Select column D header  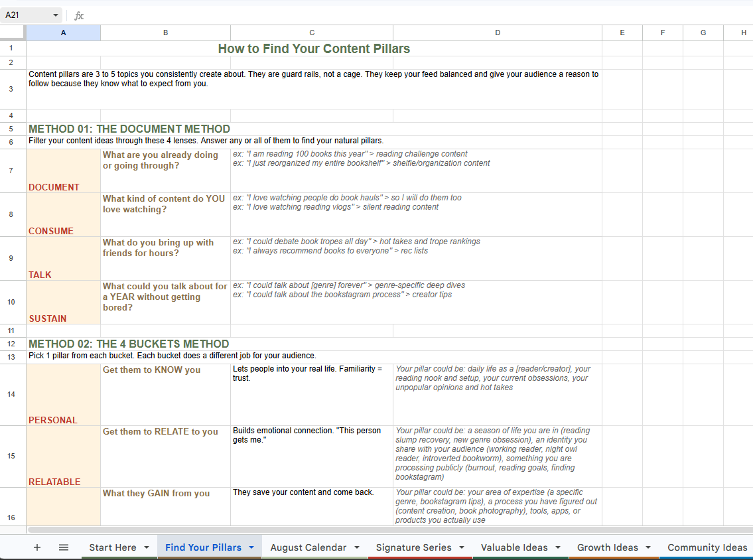point(498,33)
